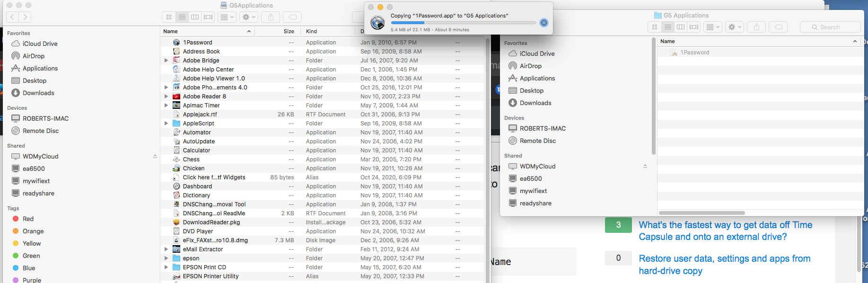This screenshot has height=283, width=868.
Task: Click the edit tags button in the destination window toolbar
Action: point(778,27)
